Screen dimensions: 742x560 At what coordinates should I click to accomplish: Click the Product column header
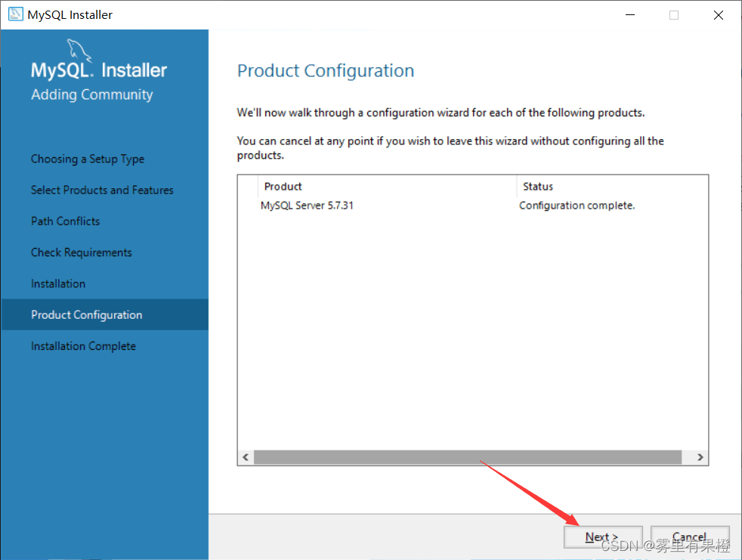point(283,187)
